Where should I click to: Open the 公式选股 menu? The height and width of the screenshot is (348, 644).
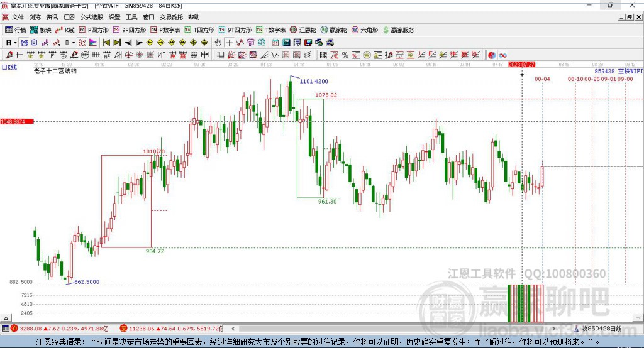(x=92, y=17)
